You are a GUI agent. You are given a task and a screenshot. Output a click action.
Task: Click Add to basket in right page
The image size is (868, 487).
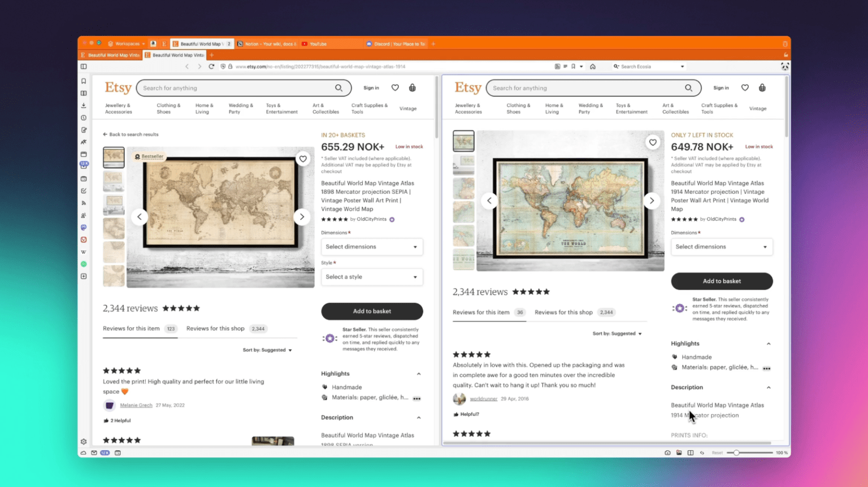[x=722, y=281]
